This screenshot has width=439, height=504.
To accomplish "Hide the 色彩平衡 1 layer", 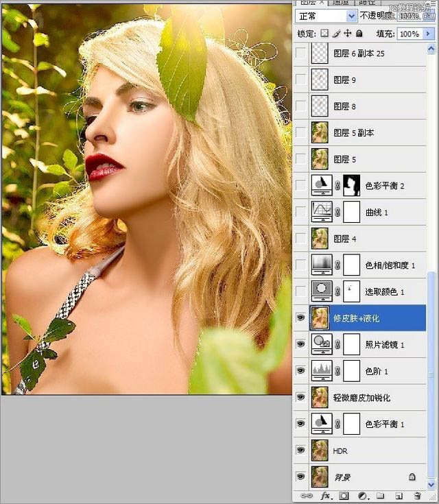I will (x=300, y=424).
